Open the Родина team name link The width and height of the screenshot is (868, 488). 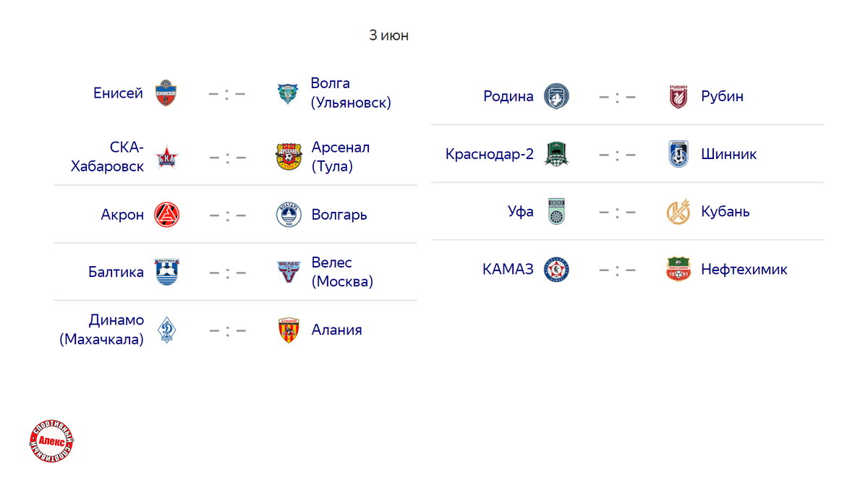click(x=509, y=96)
